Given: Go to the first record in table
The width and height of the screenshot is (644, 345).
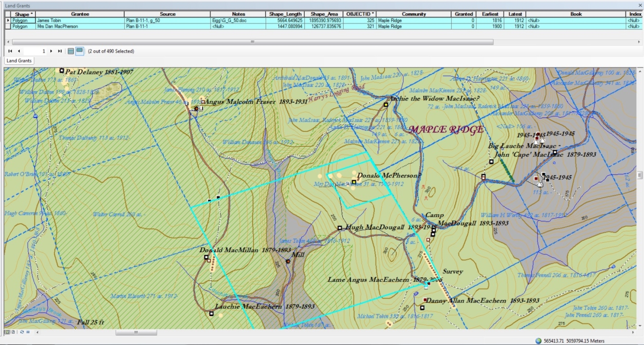Looking at the screenshot, I should point(10,51).
